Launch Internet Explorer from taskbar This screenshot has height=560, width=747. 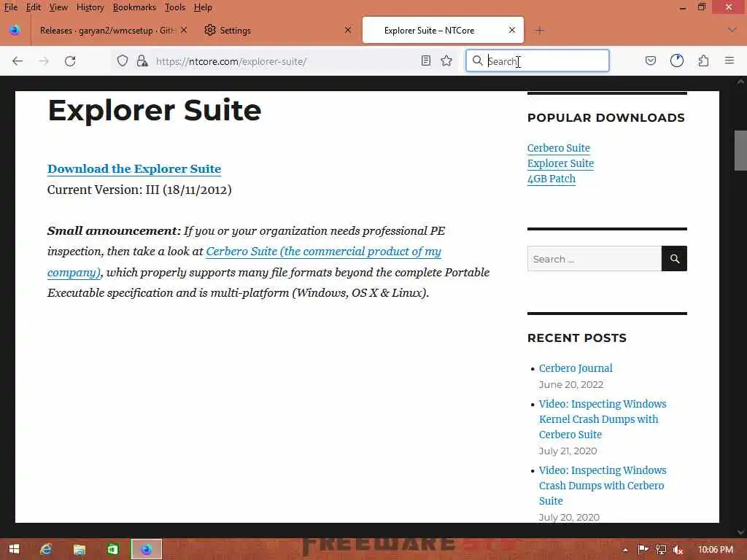click(x=46, y=549)
